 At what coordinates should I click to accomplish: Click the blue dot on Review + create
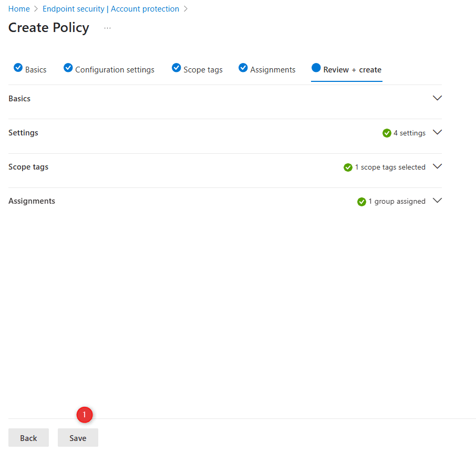[x=316, y=68]
